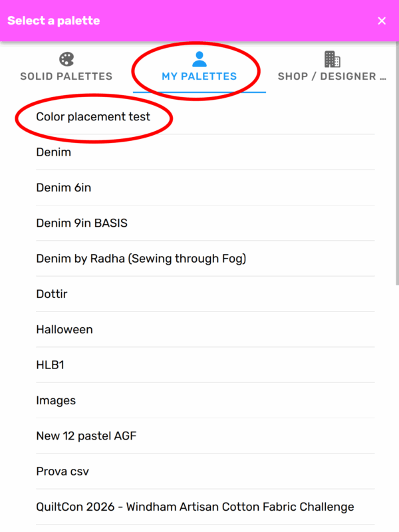Choose the Prova csv palette
The height and width of the screenshot is (532, 399).
click(63, 471)
